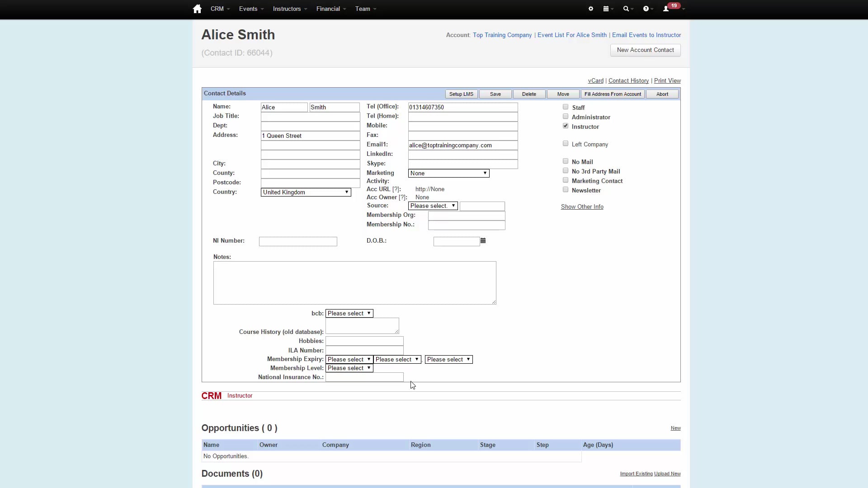Open the Team menu
Image resolution: width=868 pixels, height=488 pixels.
tap(366, 9)
